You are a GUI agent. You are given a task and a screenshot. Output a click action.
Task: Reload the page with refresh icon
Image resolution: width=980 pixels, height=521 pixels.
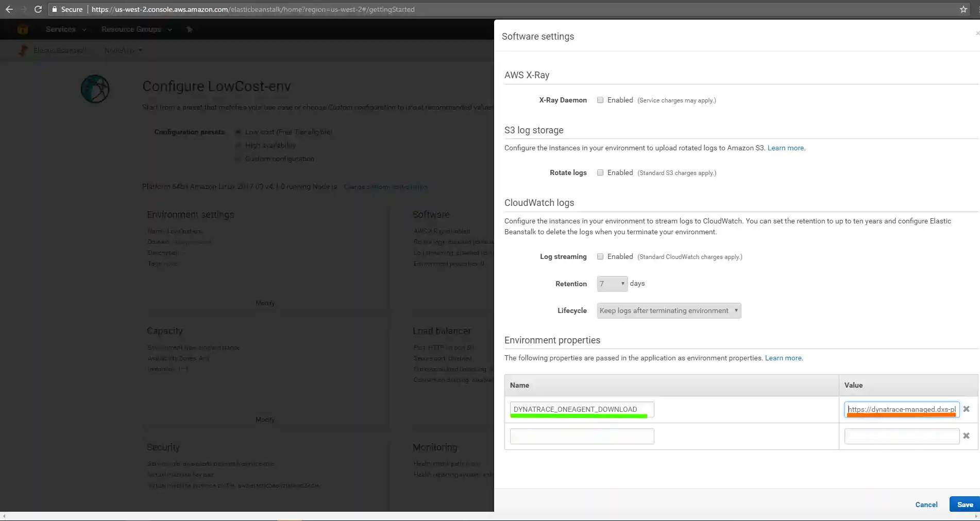[38, 9]
